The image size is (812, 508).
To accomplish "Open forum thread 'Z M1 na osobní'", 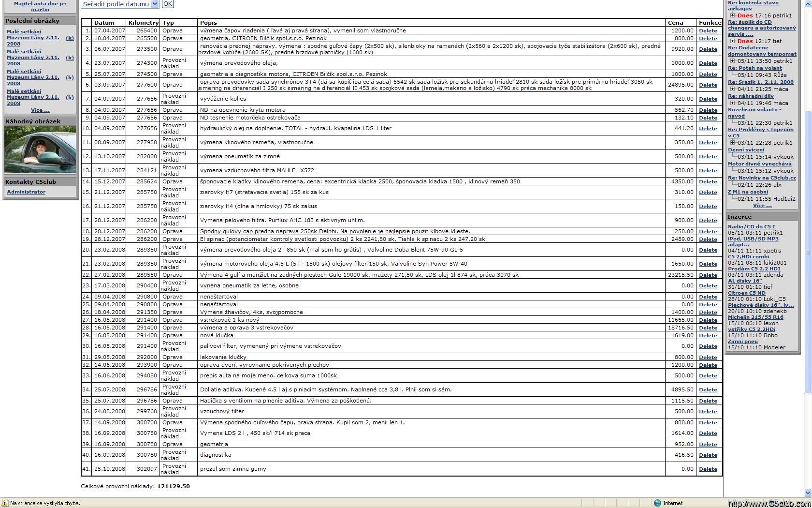I will point(748,192).
